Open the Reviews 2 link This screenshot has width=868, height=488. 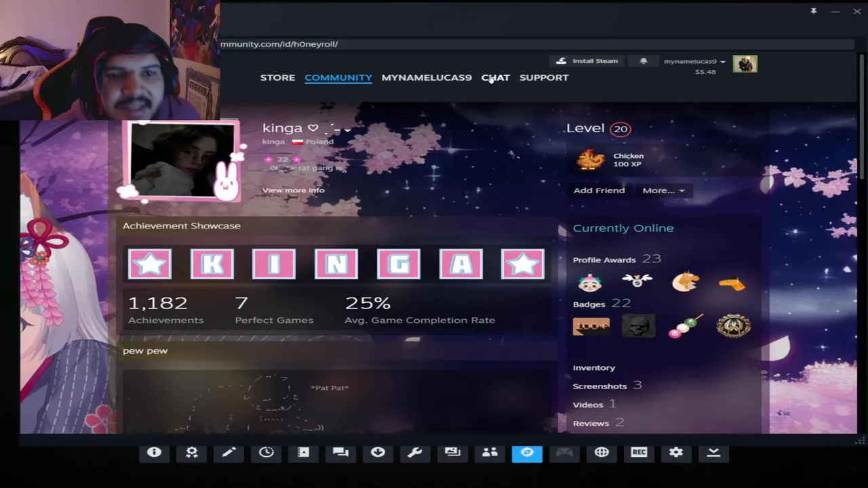(x=599, y=423)
